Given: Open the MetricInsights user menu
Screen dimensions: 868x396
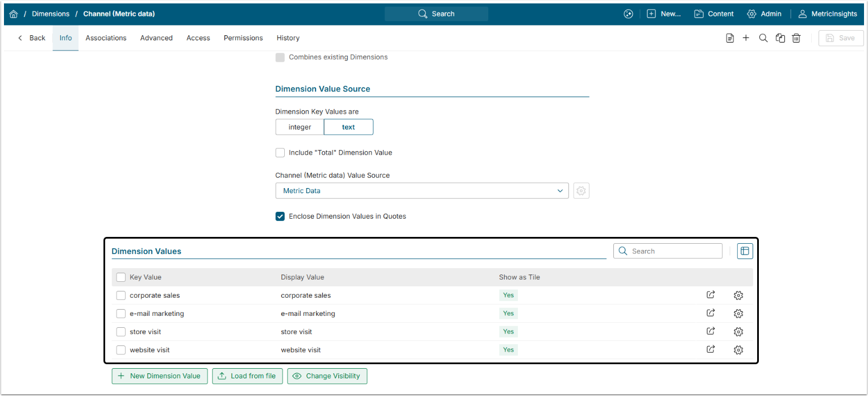Looking at the screenshot, I should (x=827, y=14).
